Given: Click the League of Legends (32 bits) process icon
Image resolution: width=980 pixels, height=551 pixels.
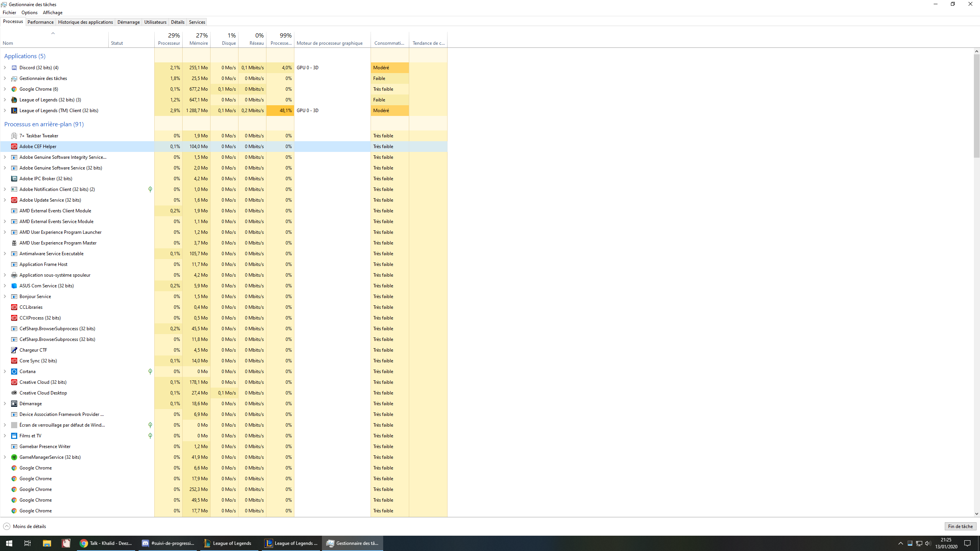Looking at the screenshot, I should [14, 100].
